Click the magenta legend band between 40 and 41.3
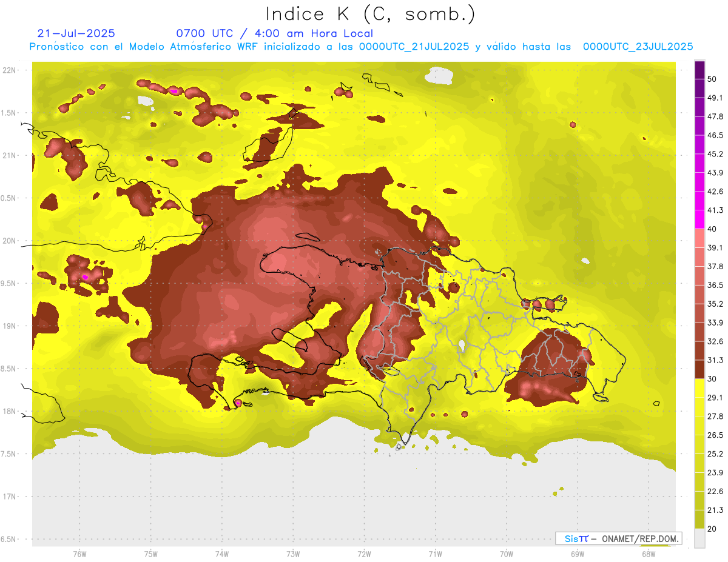 (699, 219)
